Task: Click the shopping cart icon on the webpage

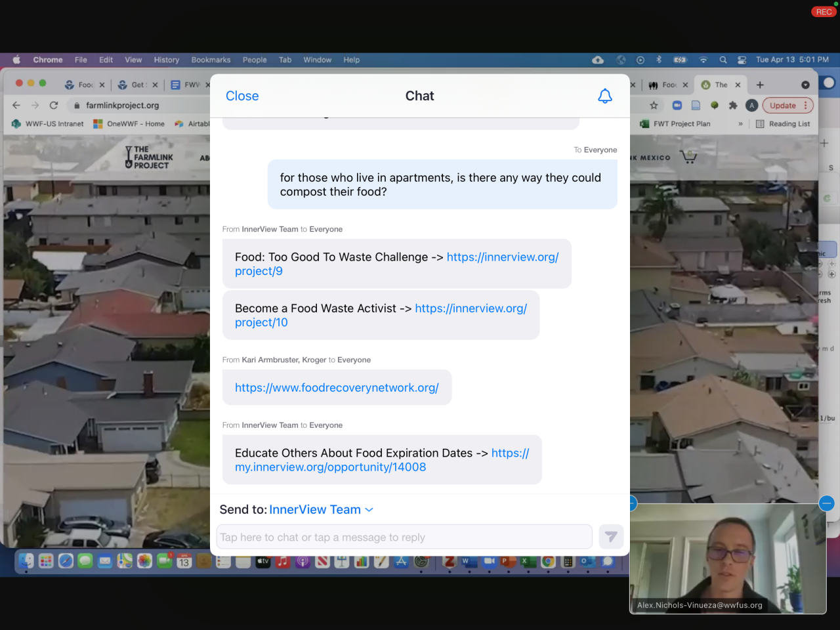Action: point(688,157)
